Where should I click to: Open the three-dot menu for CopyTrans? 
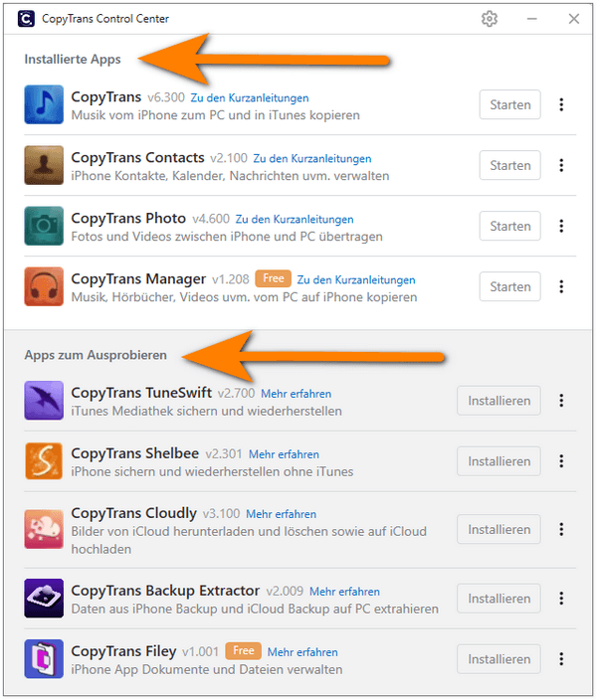click(x=561, y=104)
